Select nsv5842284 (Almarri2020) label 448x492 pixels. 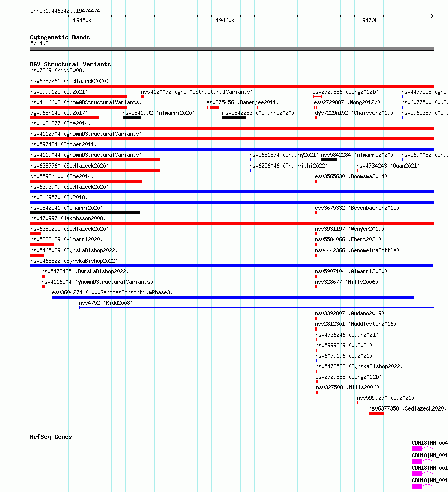[x=357, y=155]
